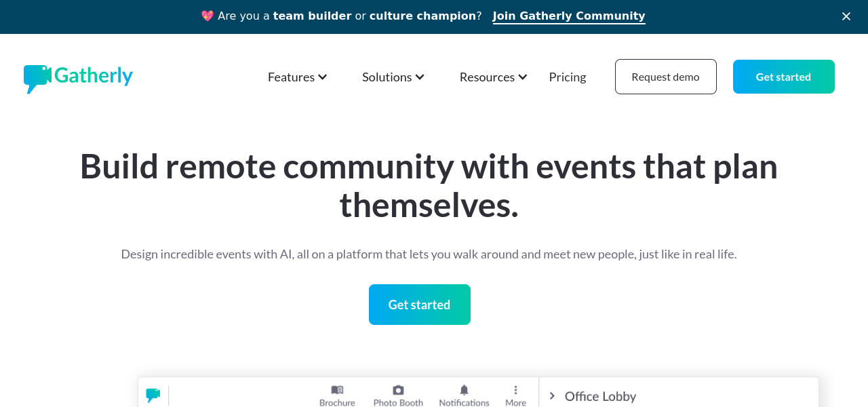This screenshot has height=407, width=868.
Task: Expand the Features dropdown menu
Action: [x=297, y=77]
